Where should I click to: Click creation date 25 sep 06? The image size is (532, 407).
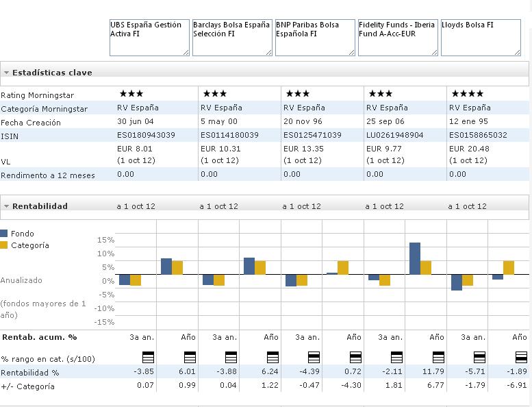coord(385,121)
